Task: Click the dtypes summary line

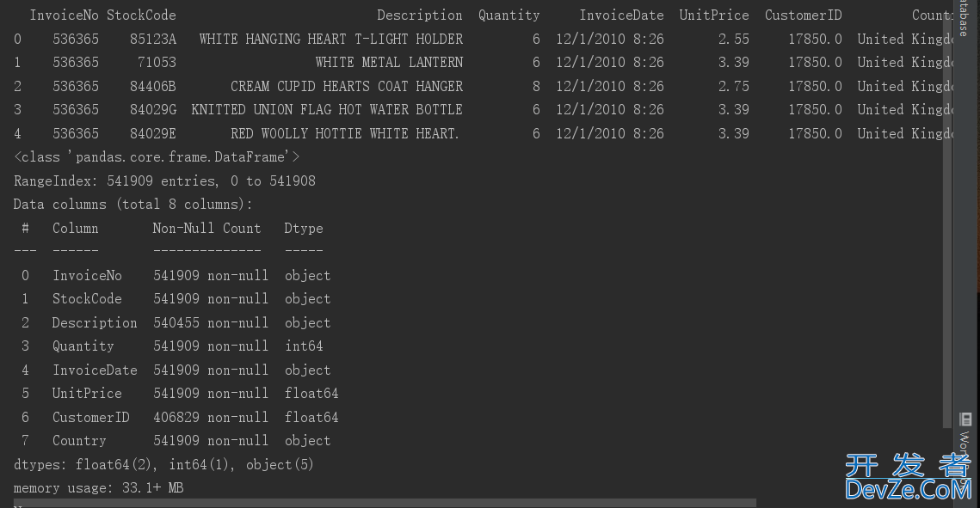Action: coord(163,464)
